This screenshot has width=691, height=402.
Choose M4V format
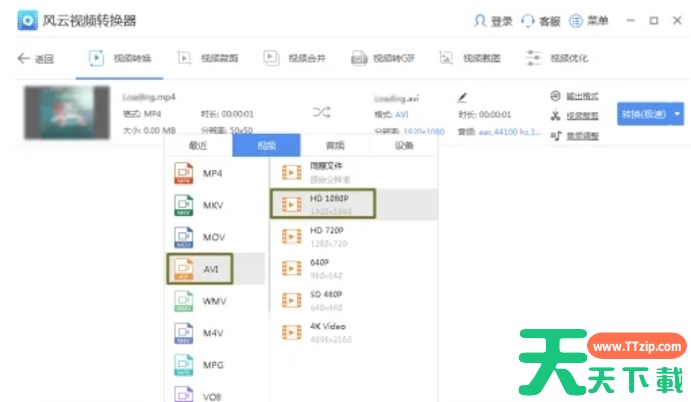point(215,333)
